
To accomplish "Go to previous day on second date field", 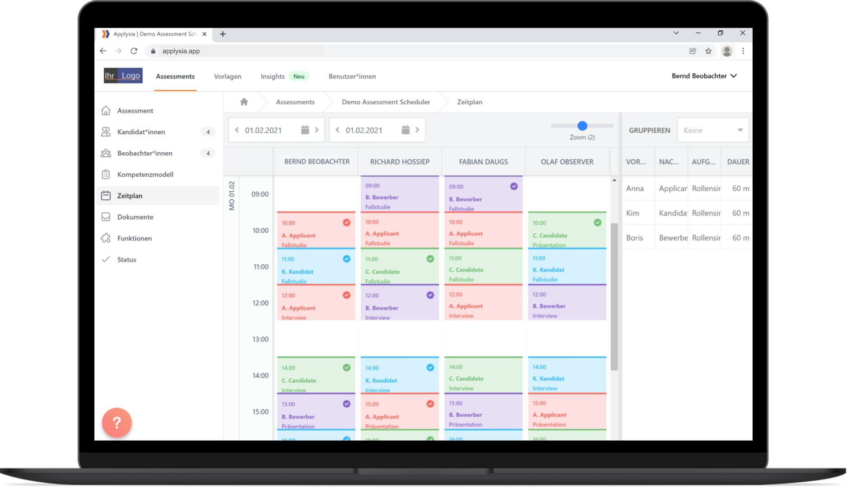I will pos(337,130).
